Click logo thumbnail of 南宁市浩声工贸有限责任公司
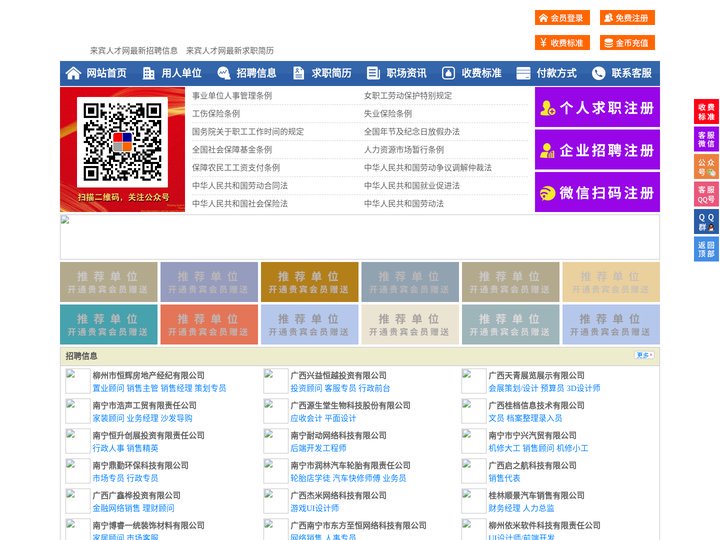 coord(77,411)
